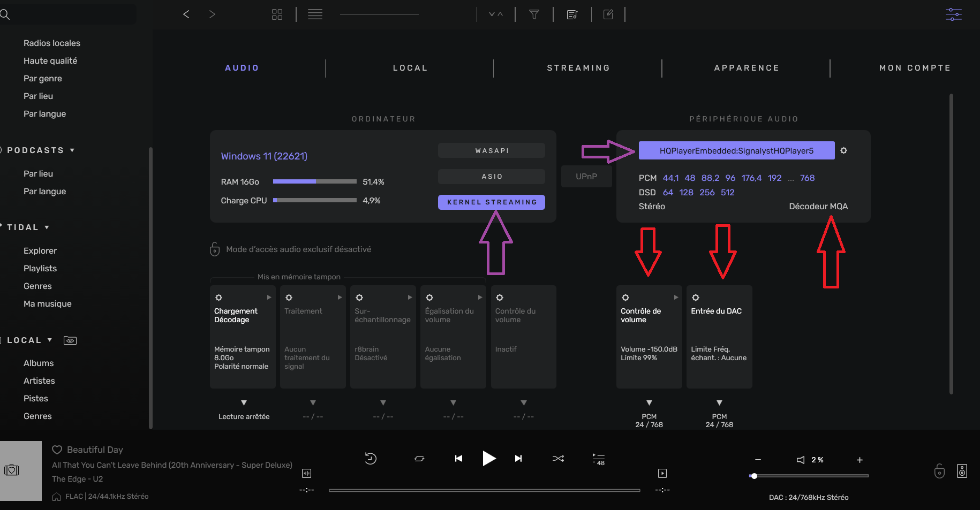Open play queue icon showing 48
The image size is (980, 510).
pyautogui.click(x=599, y=459)
